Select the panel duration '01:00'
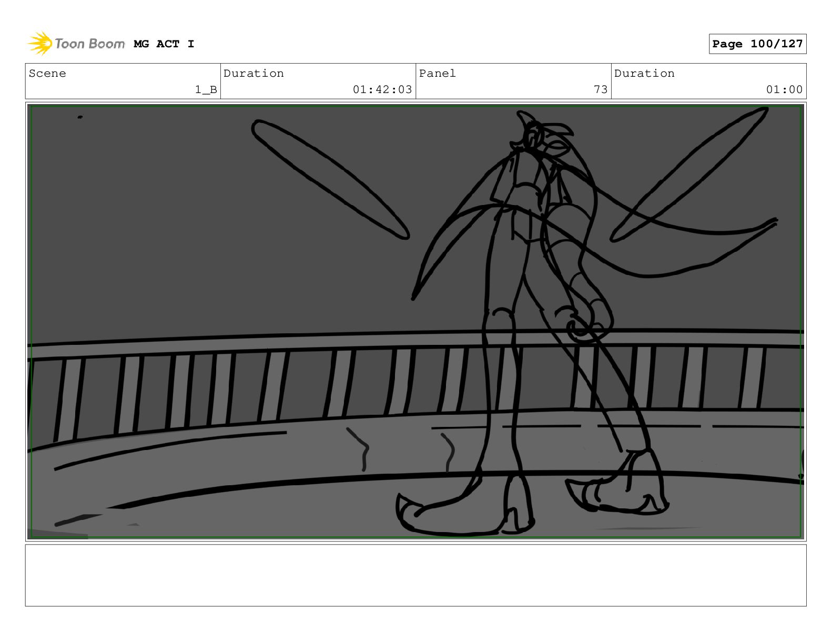This screenshot has width=832, height=644. (x=784, y=90)
